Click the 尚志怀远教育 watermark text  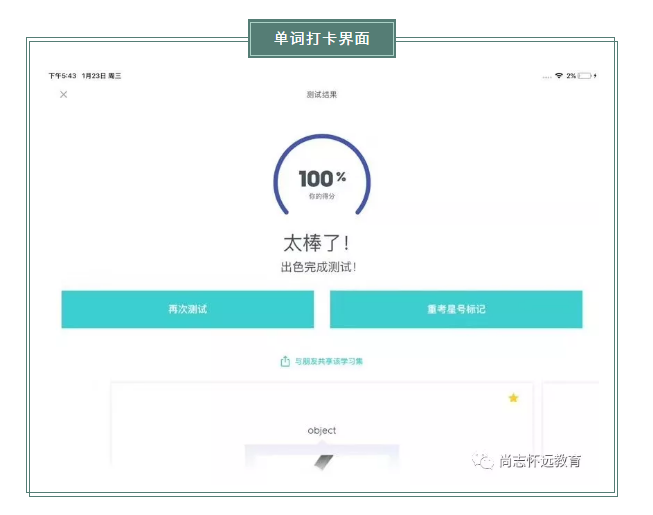[x=540, y=461]
